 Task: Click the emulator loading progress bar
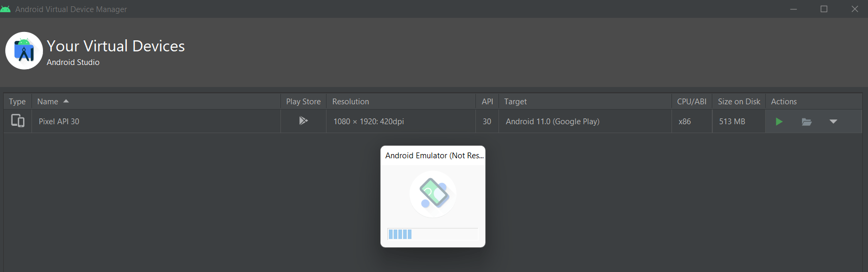[x=433, y=234]
